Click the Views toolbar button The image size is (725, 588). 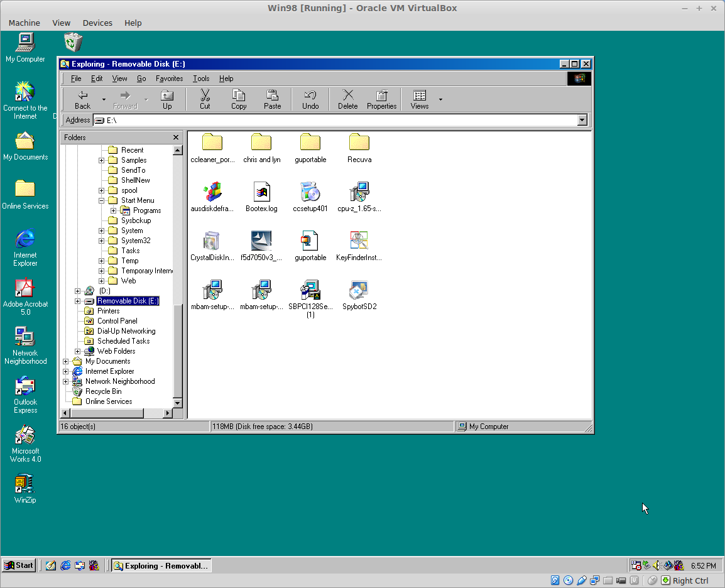tap(420, 100)
